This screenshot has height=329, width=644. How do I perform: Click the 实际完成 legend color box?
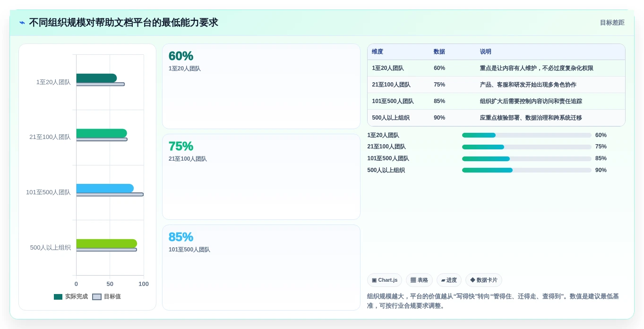tap(58, 297)
